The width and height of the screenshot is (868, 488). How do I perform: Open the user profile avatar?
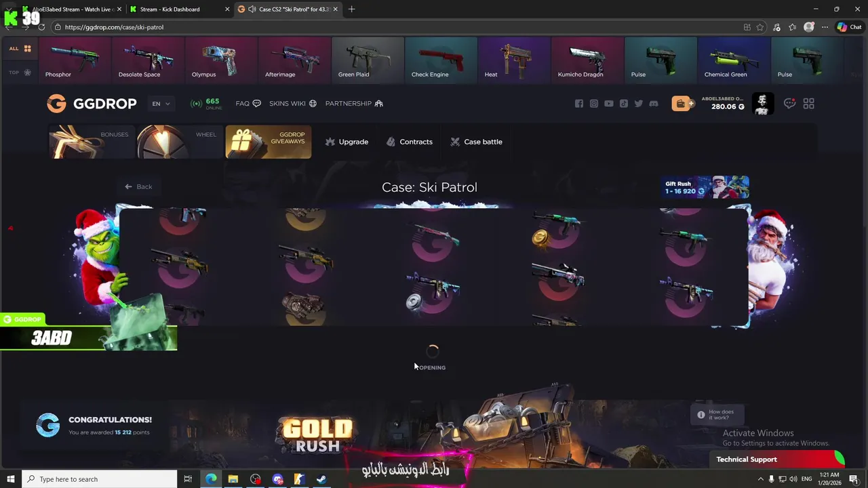coord(763,104)
